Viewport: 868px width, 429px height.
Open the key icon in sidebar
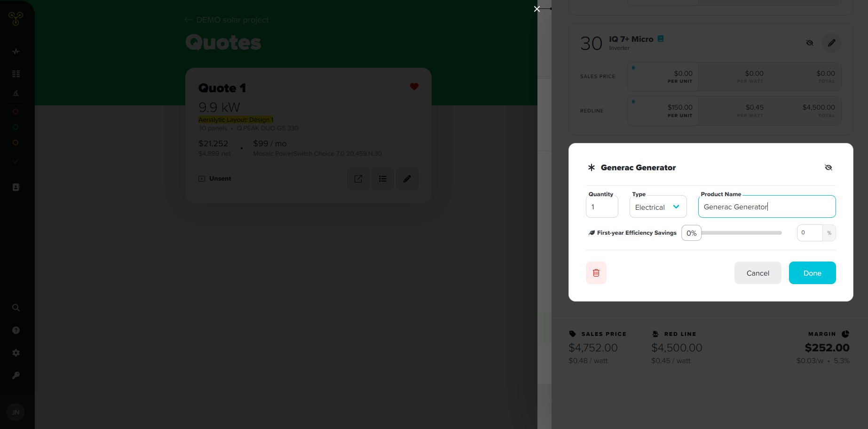point(16,375)
